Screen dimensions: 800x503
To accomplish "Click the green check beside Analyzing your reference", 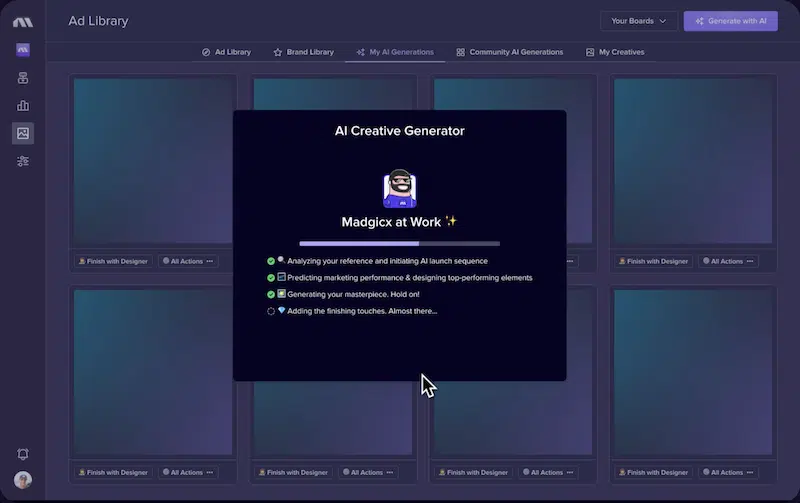I will (x=271, y=261).
